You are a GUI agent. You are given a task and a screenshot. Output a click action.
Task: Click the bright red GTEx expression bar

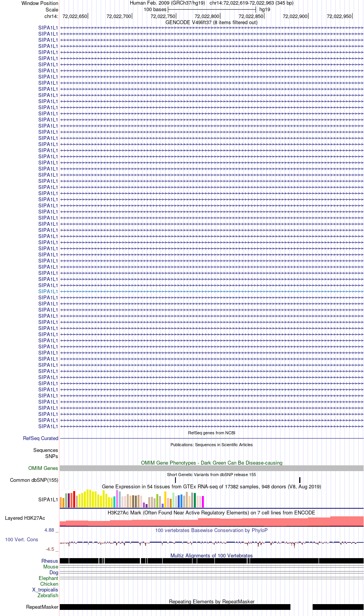(74, 499)
